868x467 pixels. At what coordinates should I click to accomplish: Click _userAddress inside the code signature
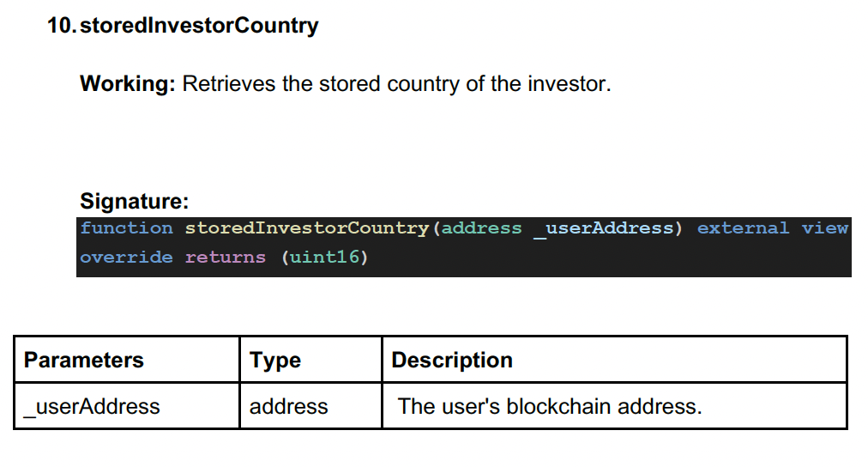(603, 228)
